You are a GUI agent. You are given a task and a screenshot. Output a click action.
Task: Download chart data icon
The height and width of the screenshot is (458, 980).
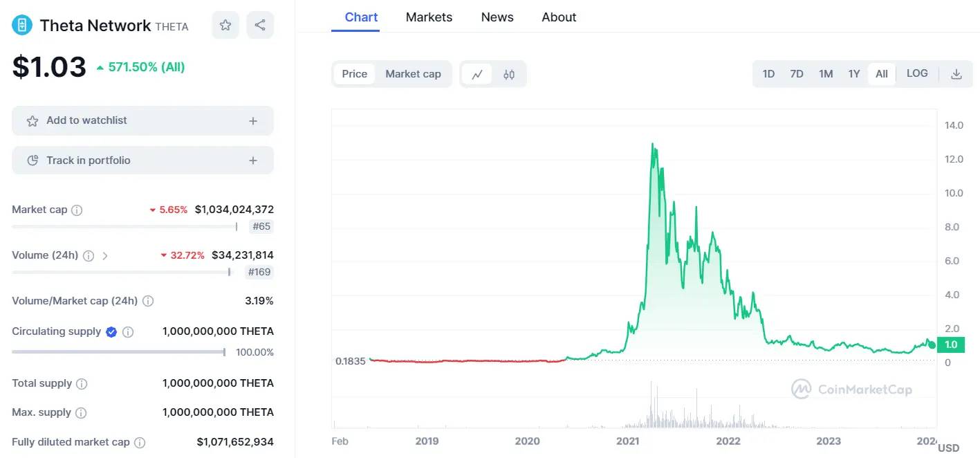click(956, 74)
